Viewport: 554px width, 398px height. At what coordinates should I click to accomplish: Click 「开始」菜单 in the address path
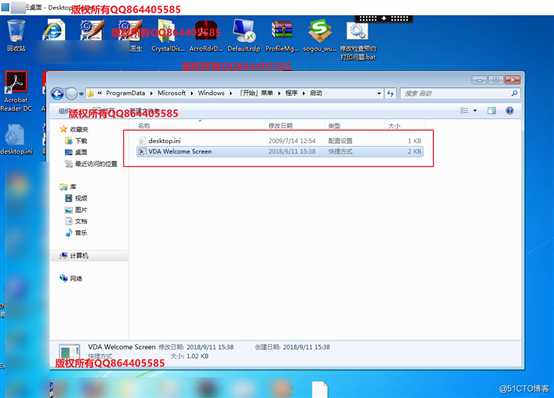pyautogui.click(x=256, y=93)
